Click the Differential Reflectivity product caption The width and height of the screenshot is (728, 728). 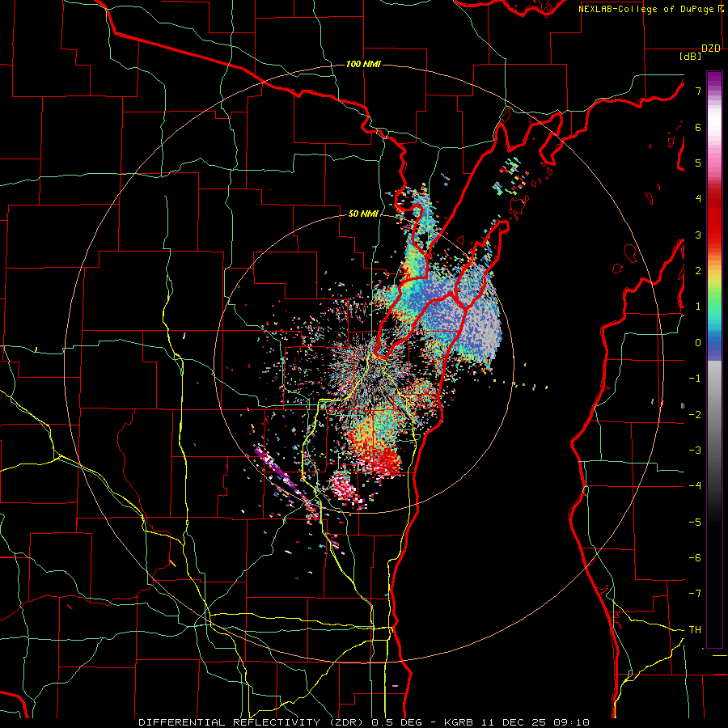coord(364,722)
